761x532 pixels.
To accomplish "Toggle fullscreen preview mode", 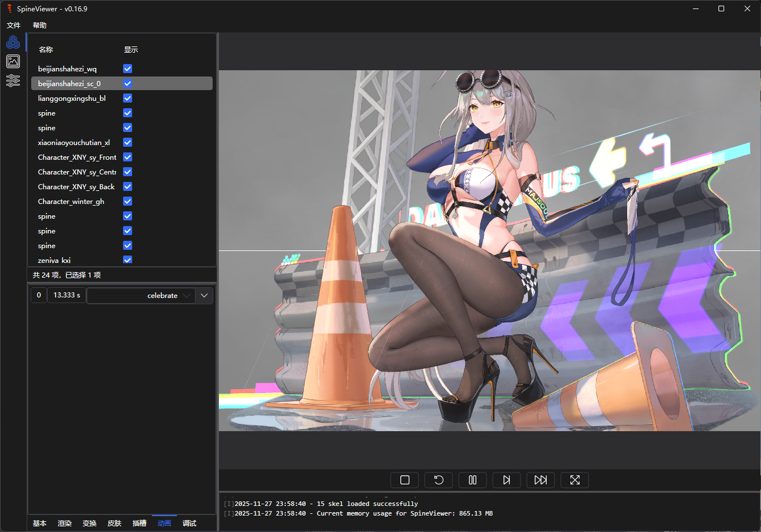I will click(x=575, y=480).
